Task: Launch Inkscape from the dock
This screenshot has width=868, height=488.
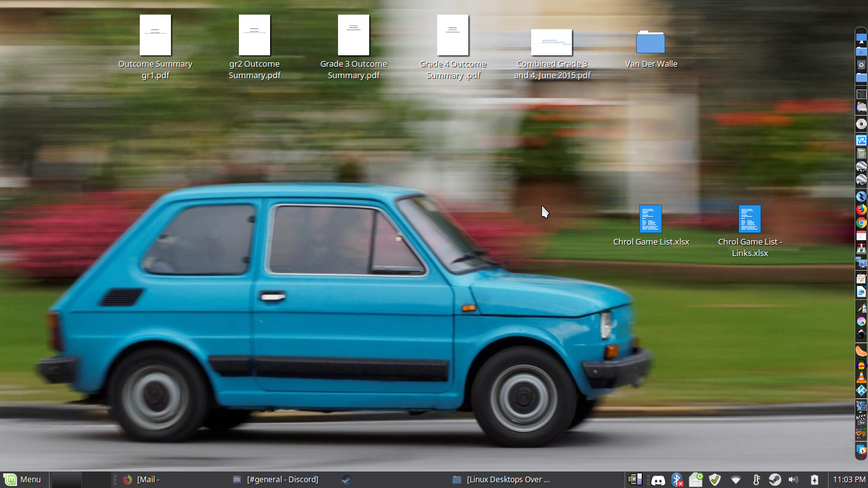Action: (862, 334)
